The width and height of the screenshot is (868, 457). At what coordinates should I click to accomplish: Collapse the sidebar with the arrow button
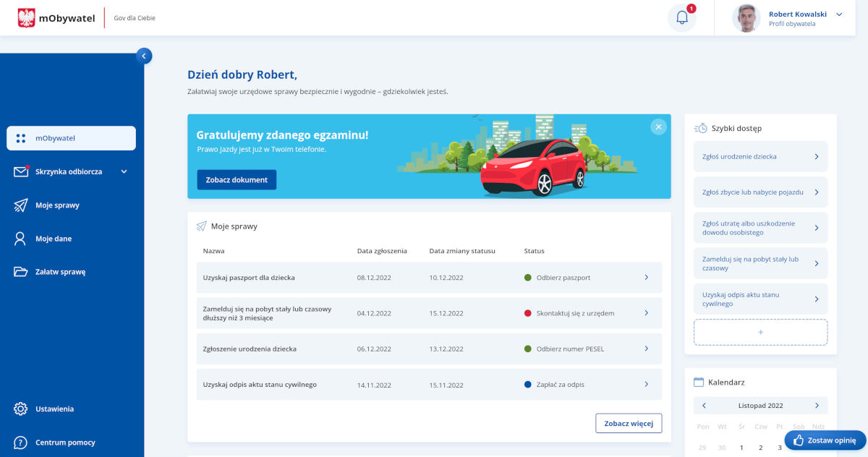144,56
